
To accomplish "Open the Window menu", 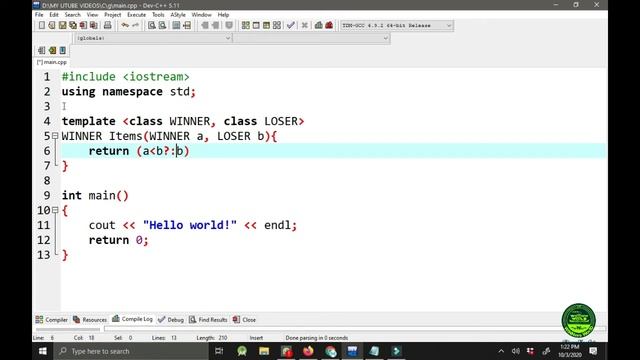I will coord(201,15).
